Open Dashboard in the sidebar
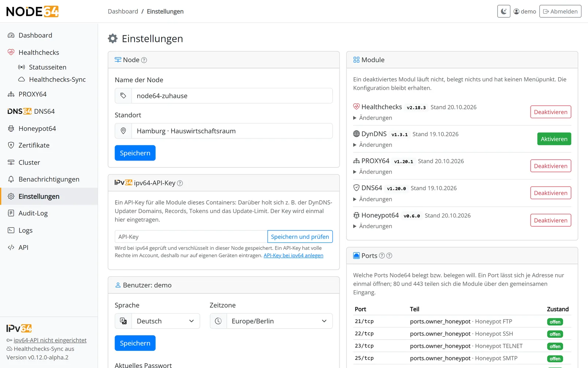 click(49, 35)
